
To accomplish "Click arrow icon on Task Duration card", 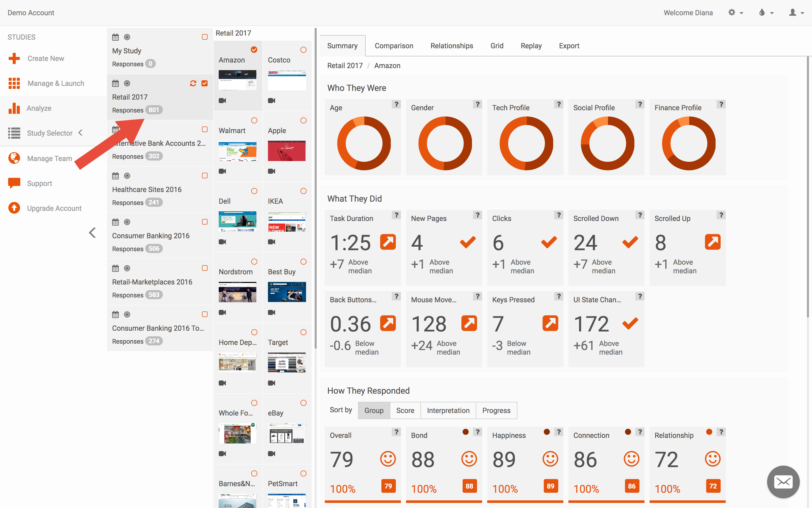I will coord(388,242).
